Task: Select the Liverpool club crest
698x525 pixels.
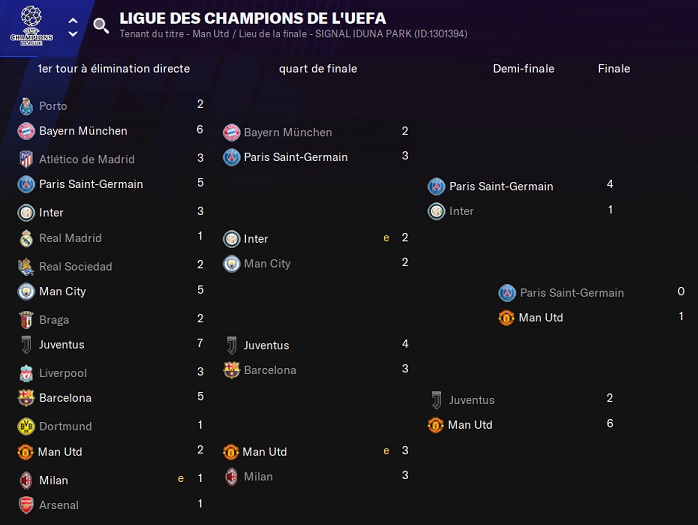Action: click(26, 373)
